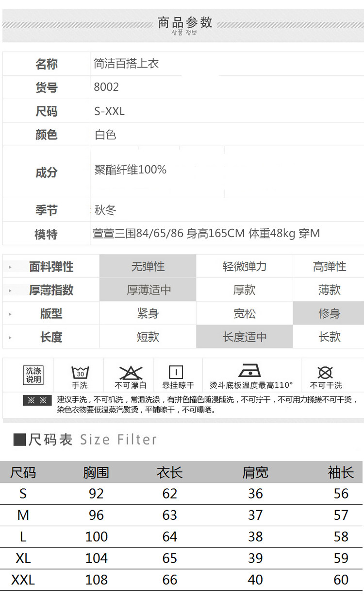Select the 厚薄适中 thickness option
The height and width of the screenshot is (601, 364).
148,290
